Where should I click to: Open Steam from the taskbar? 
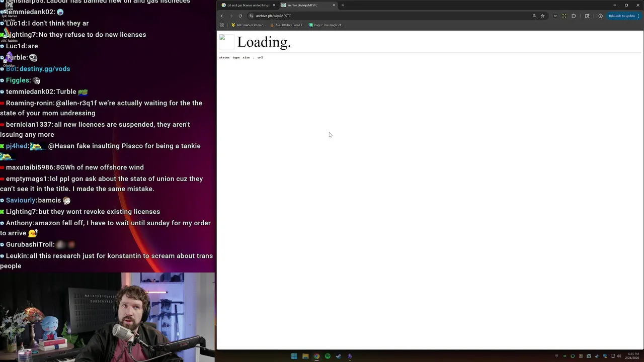(x=339, y=356)
